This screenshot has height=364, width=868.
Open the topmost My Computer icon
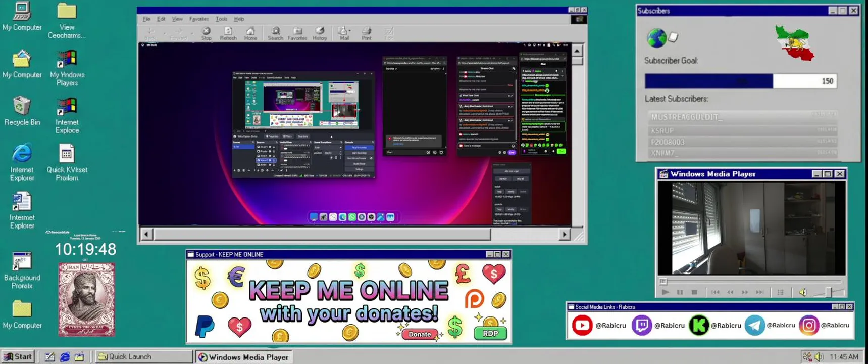click(x=22, y=17)
